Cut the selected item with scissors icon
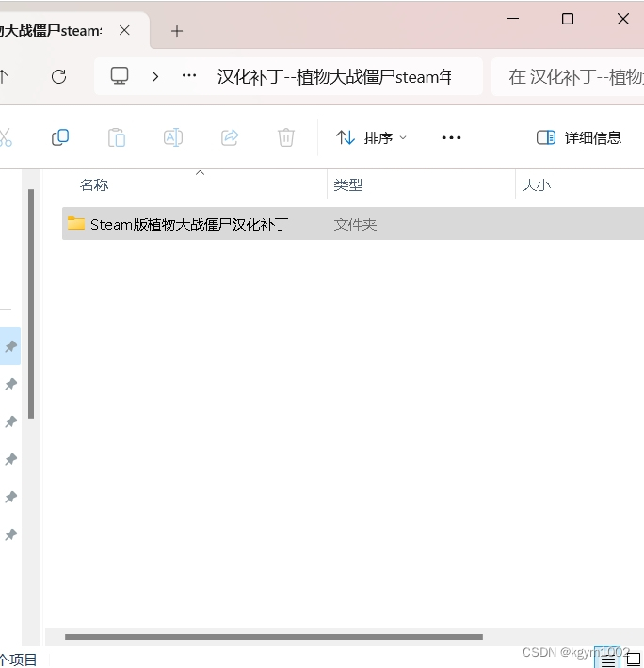This screenshot has height=668, width=644. click(5, 137)
